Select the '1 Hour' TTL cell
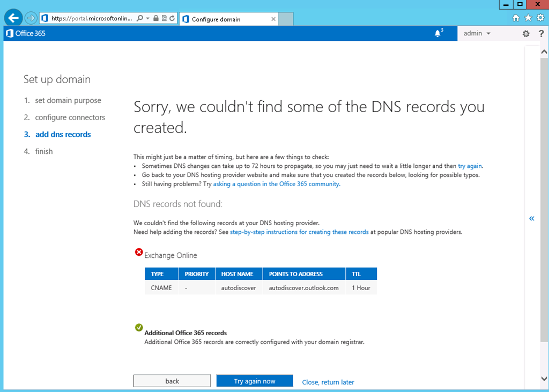Viewport: 549px width, 392px height. [x=361, y=288]
